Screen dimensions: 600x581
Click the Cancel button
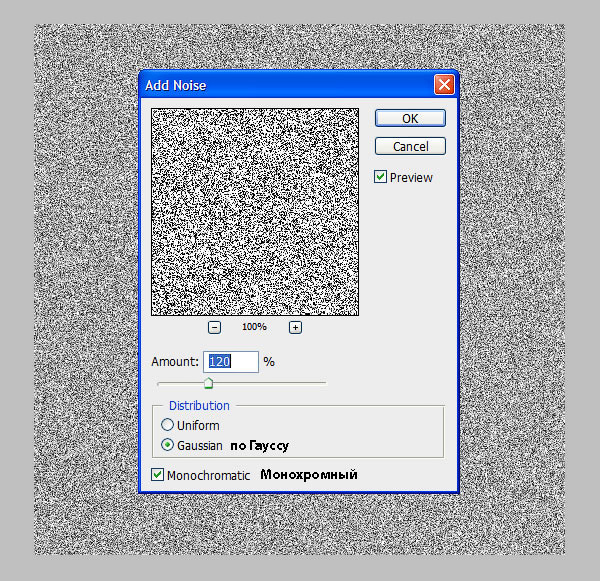[410, 146]
